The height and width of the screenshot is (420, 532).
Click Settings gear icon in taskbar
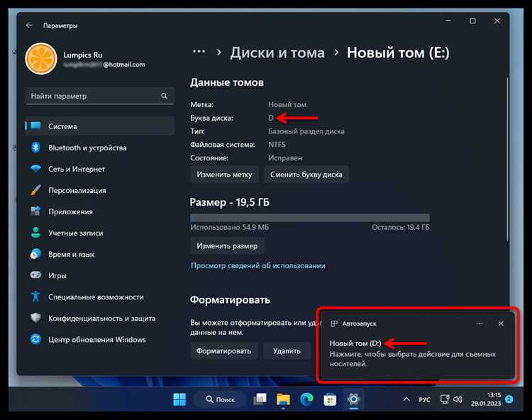[x=353, y=399]
